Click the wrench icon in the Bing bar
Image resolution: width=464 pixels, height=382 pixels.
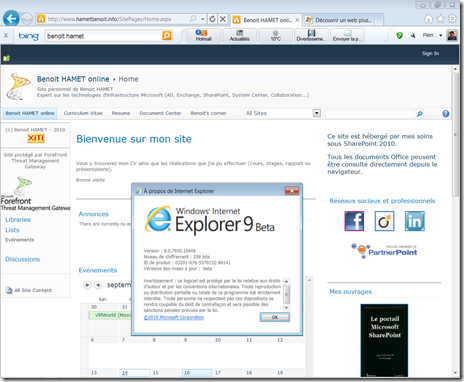tap(413, 35)
